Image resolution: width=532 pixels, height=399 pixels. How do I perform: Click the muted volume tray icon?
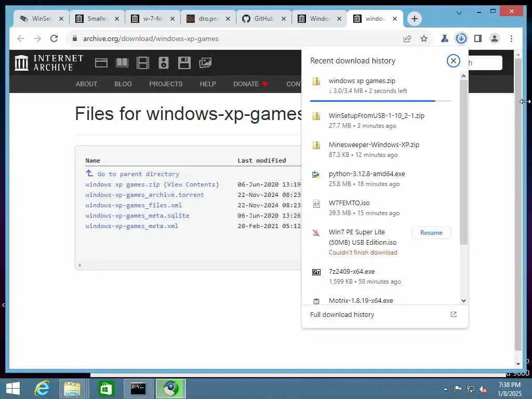(x=483, y=389)
